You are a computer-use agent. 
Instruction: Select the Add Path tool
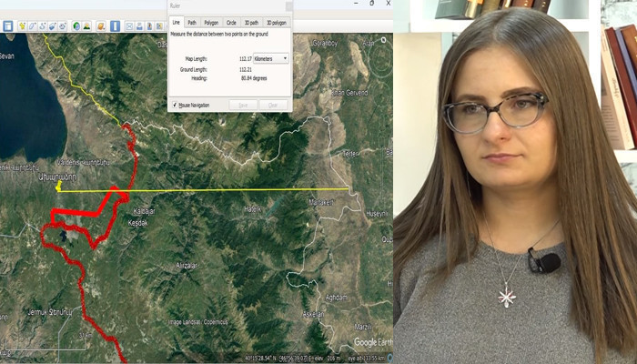(44, 25)
